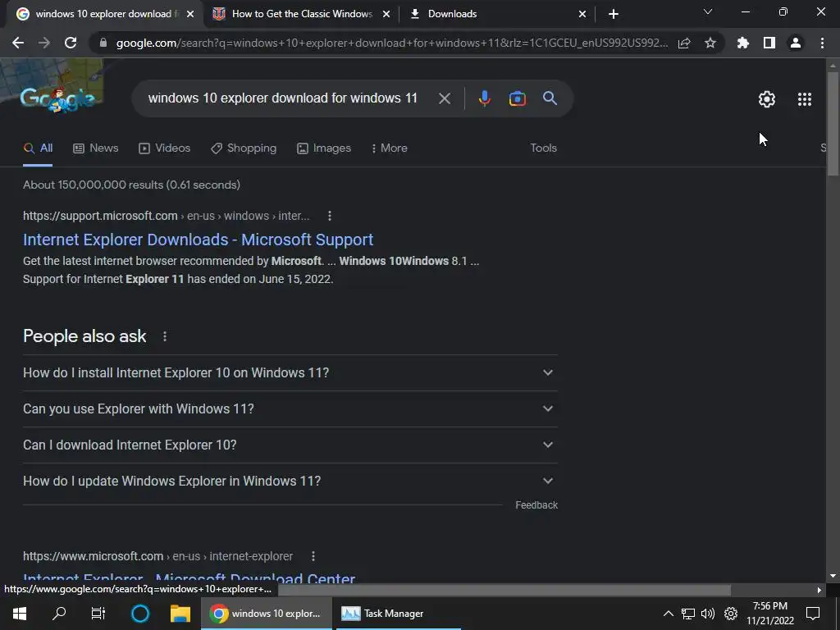The height and width of the screenshot is (630, 840).
Task: Click the vertical scrollbar down arrow
Action: [x=833, y=576]
